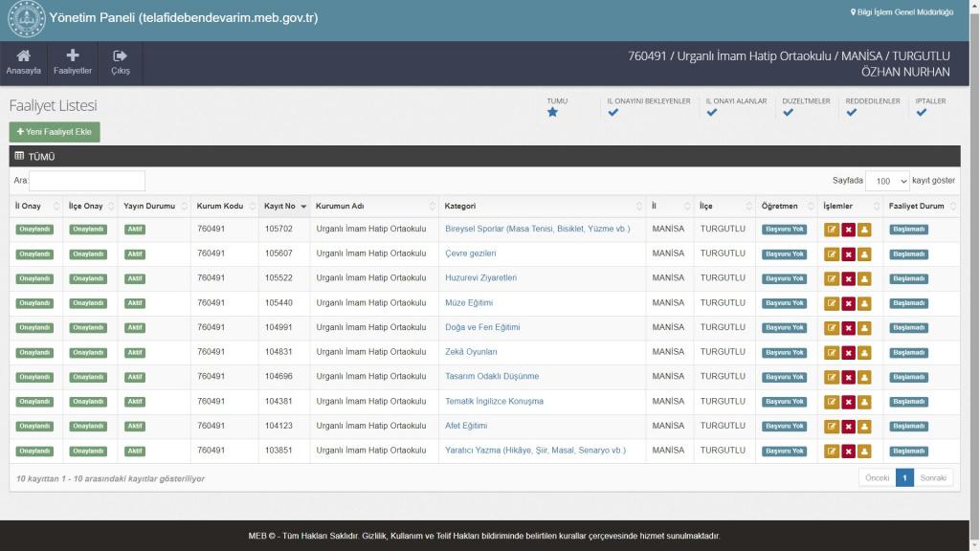Go to Anasayfa home icon
Image resolution: width=980 pixels, height=551 pixels.
pyautogui.click(x=24, y=62)
